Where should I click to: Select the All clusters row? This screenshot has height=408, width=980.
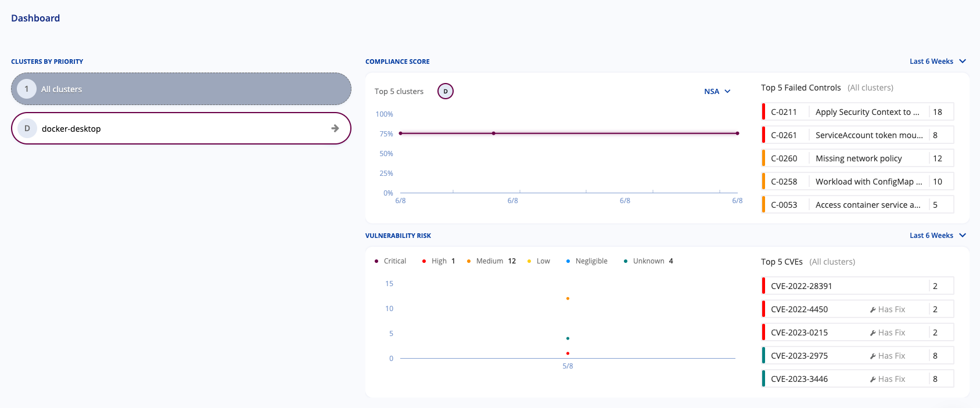tap(181, 89)
